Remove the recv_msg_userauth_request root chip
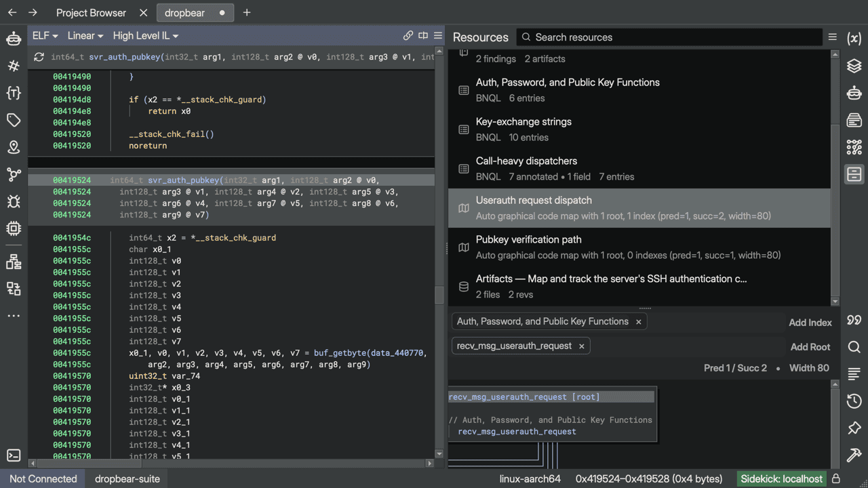This screenshot has width=868, height=488. click(581, 346)
